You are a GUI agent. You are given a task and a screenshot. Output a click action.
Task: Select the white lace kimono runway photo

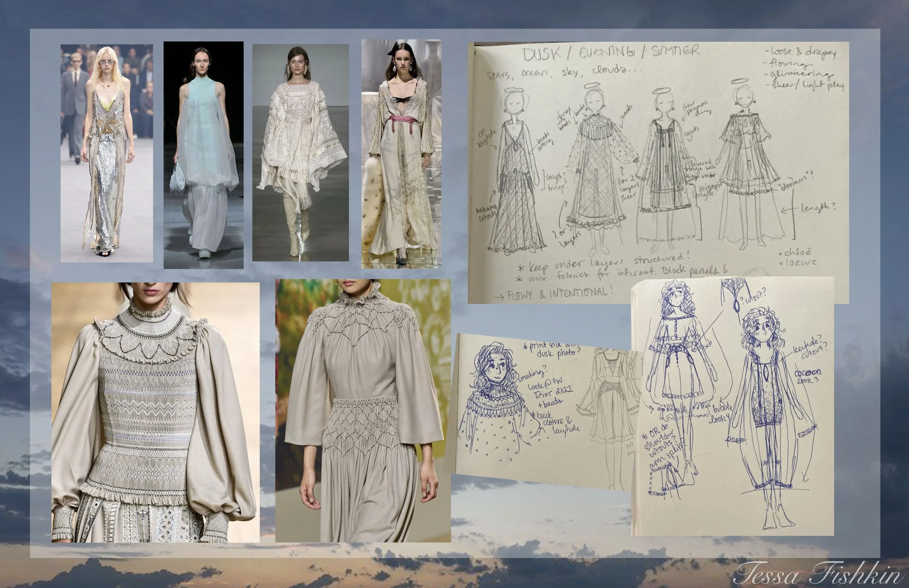click(x=300, y=153)
